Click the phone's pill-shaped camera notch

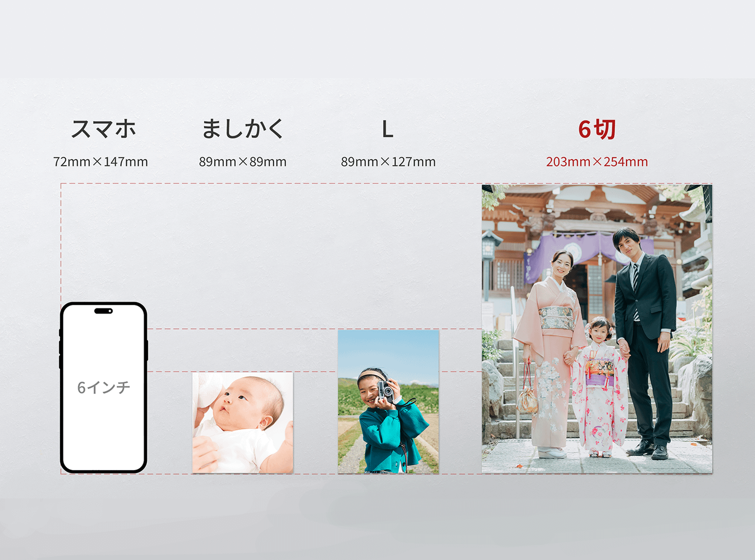(x=103, y=311)
